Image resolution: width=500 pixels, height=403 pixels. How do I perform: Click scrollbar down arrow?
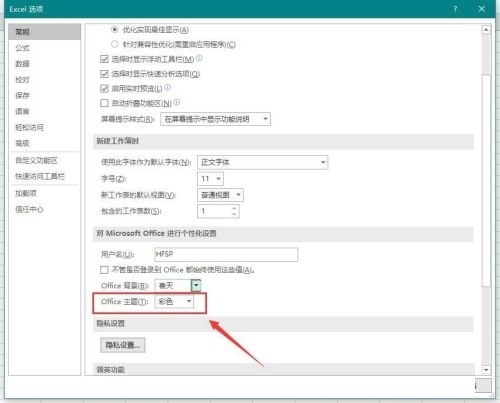coord(486,370)
